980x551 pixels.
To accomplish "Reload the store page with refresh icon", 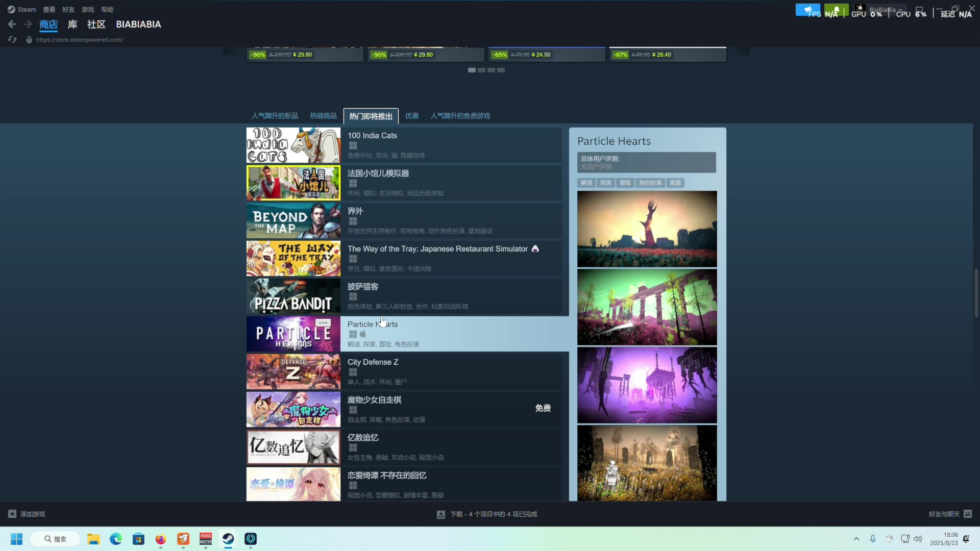I will (12, 39).
